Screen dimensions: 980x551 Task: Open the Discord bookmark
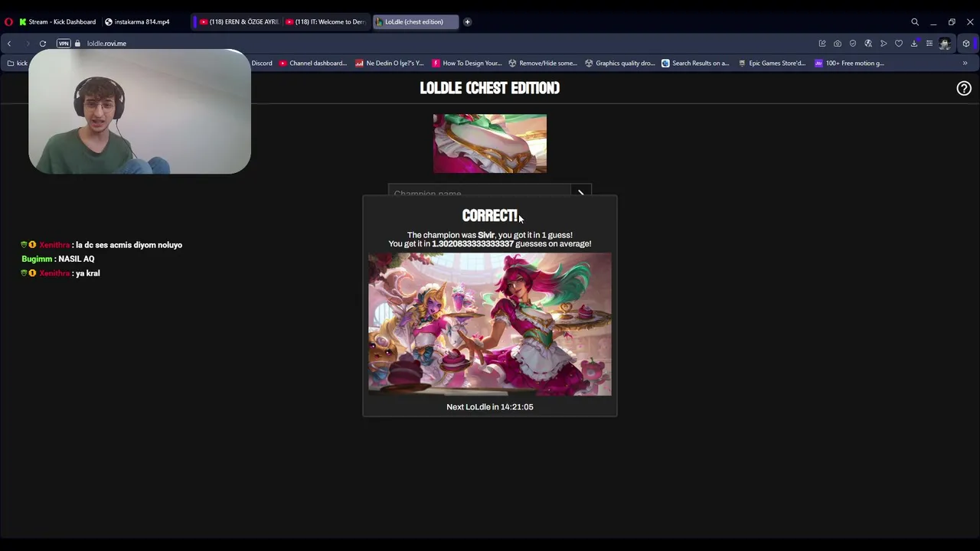(261, 64)
